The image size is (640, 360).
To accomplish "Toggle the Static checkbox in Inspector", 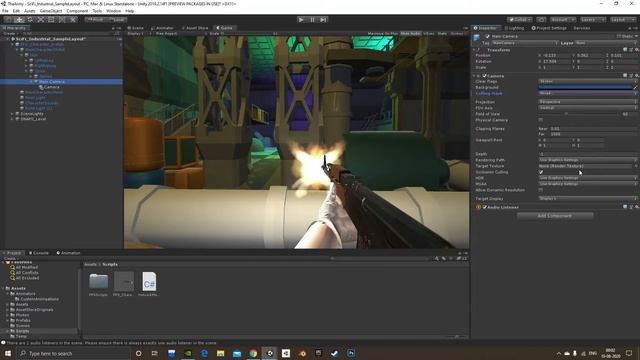I will [619, 36].
